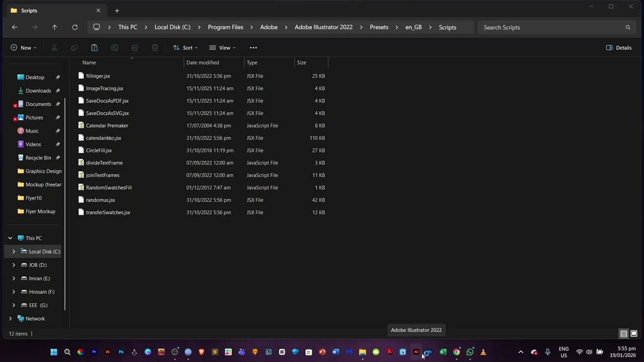Open Brave browser from the taskbar
This screenshot has height=362, width=644.
point(201,352)
